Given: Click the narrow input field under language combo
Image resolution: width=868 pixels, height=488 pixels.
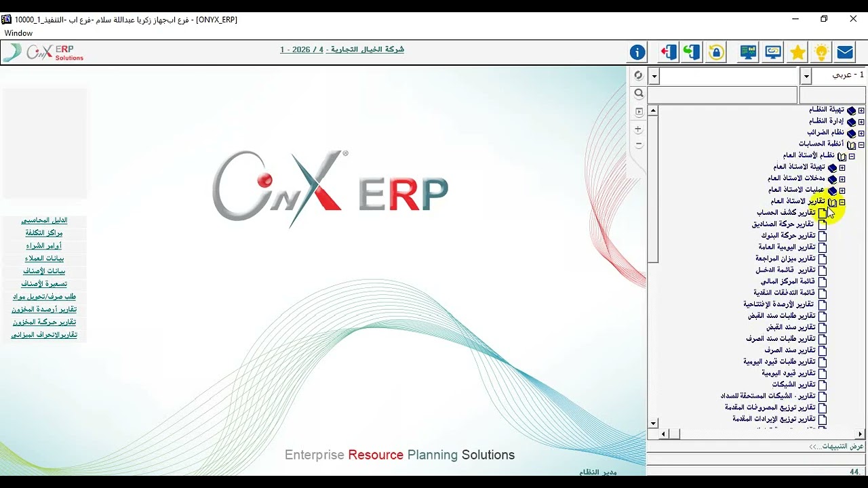Looking at the screenshot, I should (x=833, y=95).
